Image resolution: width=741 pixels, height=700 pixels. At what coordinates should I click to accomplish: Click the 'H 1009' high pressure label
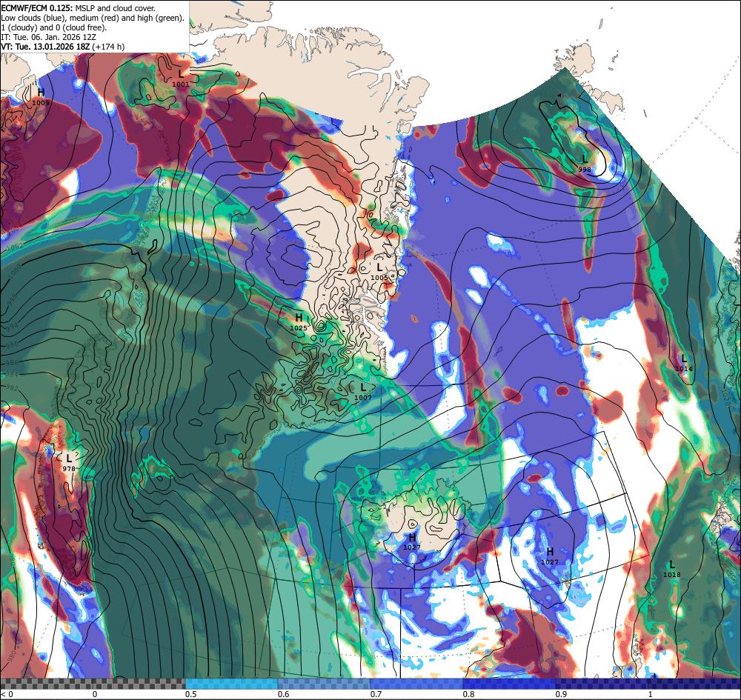pos(41,96)
